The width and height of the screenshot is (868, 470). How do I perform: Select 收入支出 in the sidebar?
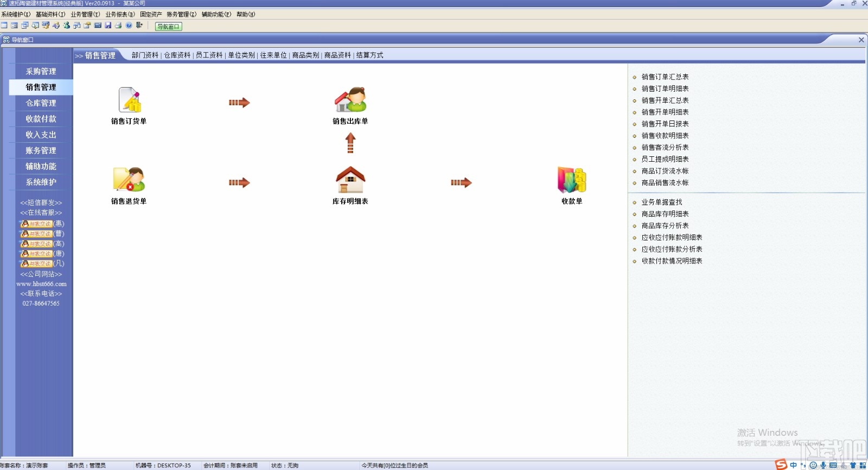pyautogui.click(x=41, y=135)
